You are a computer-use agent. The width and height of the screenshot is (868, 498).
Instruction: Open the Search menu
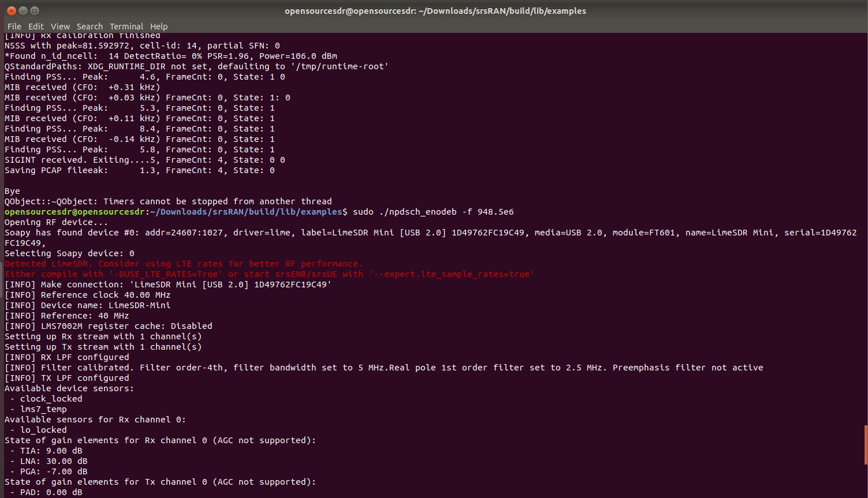[90, 27]
